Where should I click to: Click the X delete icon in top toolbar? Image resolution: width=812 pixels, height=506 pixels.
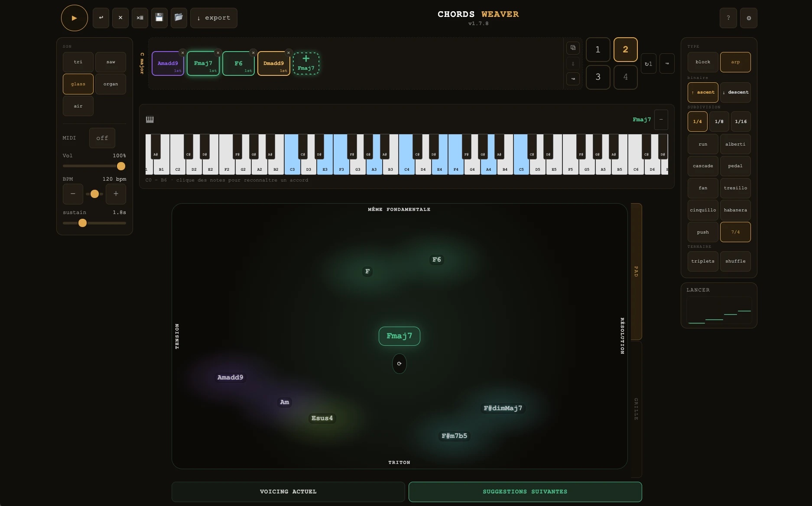click(x=120, y=18)
